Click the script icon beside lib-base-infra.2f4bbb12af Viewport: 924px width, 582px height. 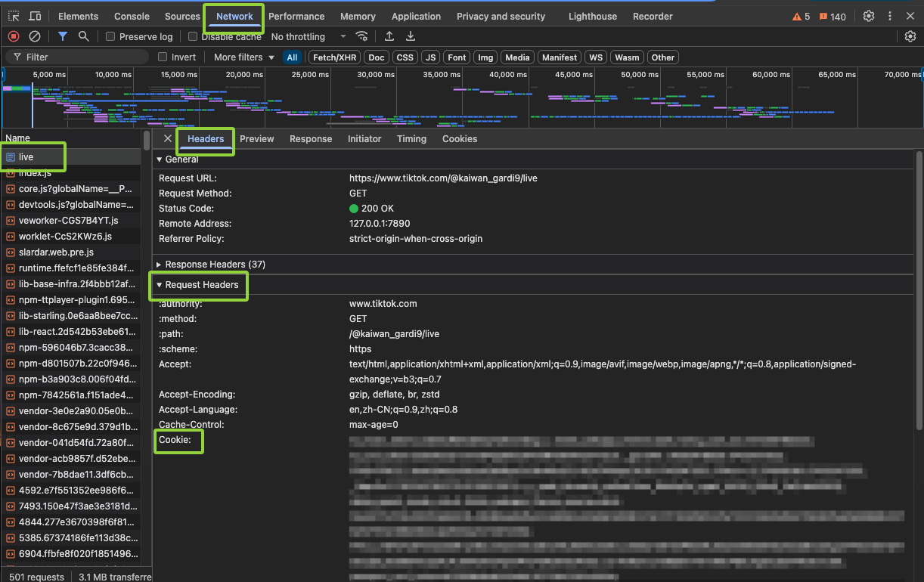tap(11, 284)
